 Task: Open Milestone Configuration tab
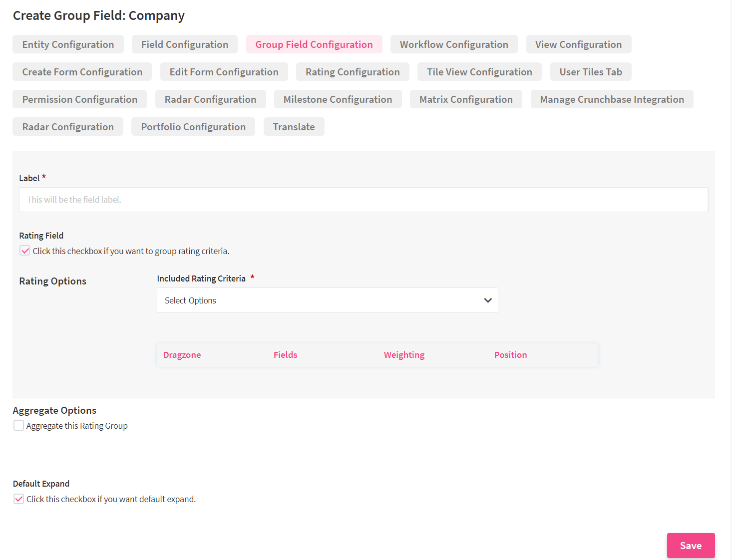point(337,99)
